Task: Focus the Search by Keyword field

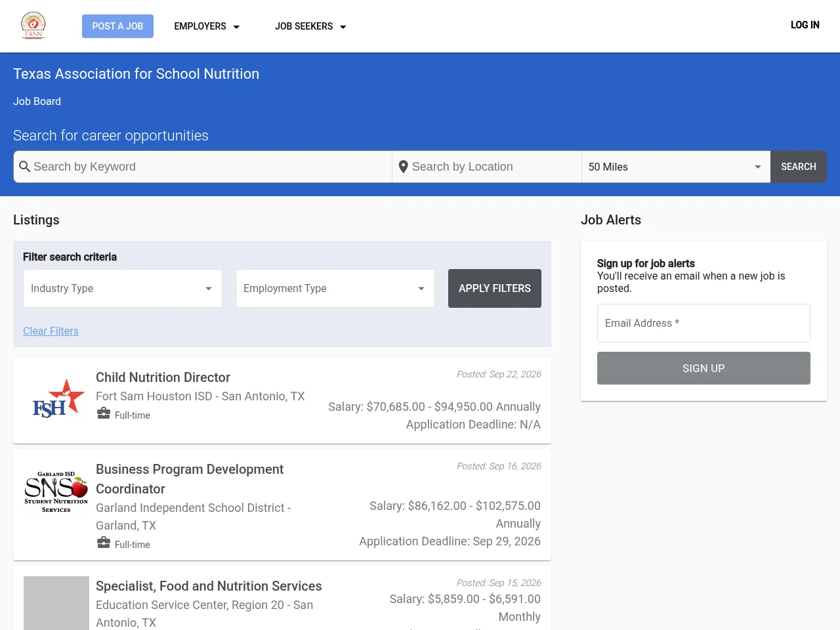Action: [203, 167]
